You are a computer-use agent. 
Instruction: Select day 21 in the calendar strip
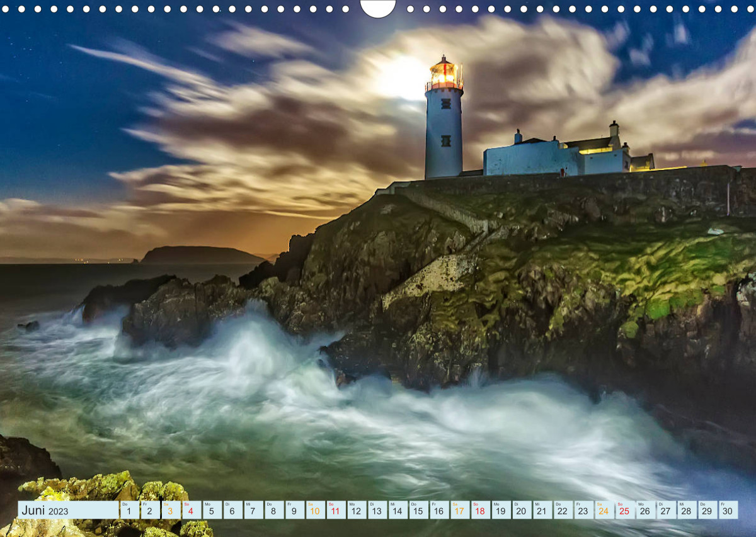pos(542,510)
